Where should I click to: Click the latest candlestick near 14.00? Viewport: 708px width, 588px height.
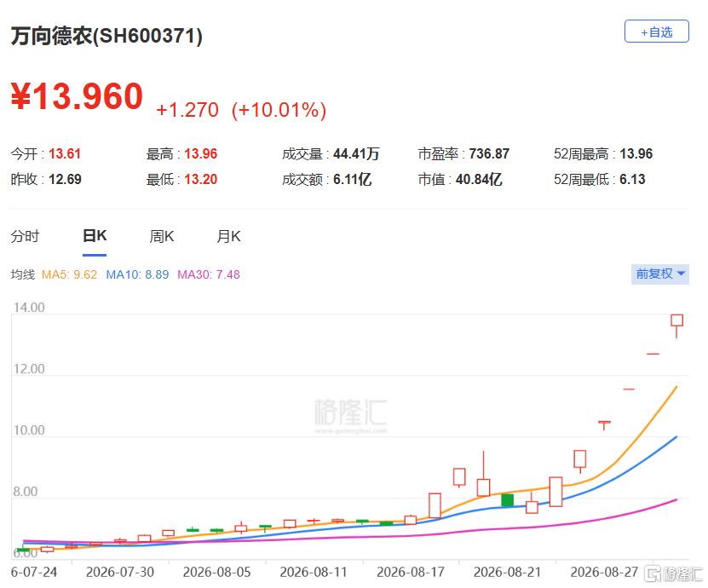click(x=676, y=321)
